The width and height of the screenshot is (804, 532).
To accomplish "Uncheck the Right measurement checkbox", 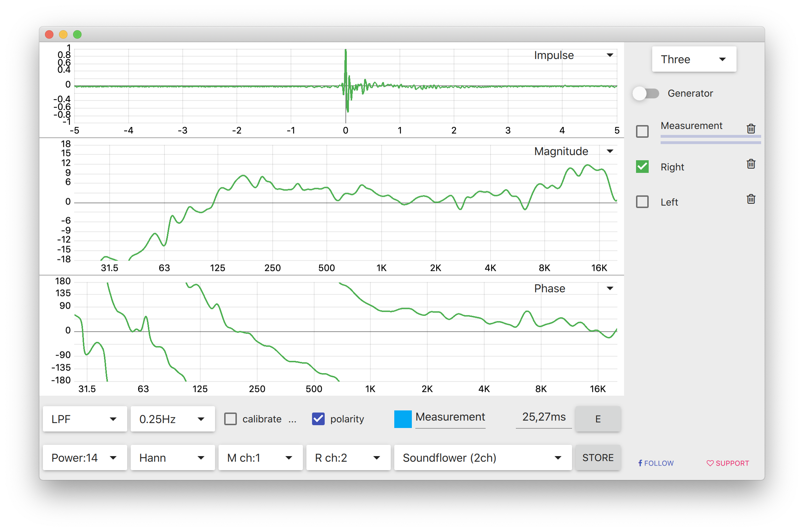I will (x=642, y=167).
